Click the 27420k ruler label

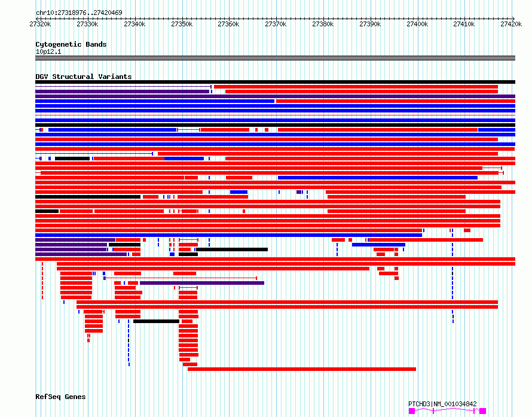(x=511, y=24)
